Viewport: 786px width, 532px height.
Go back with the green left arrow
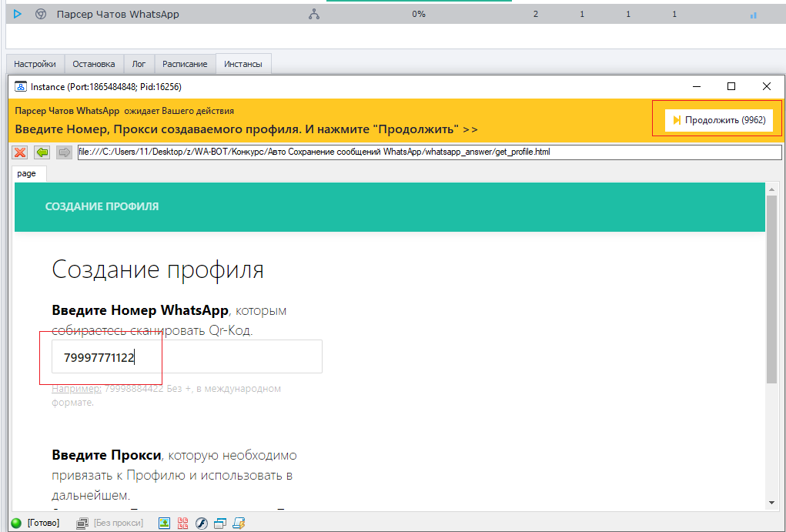pyautogui.click(x=42, y=152)
